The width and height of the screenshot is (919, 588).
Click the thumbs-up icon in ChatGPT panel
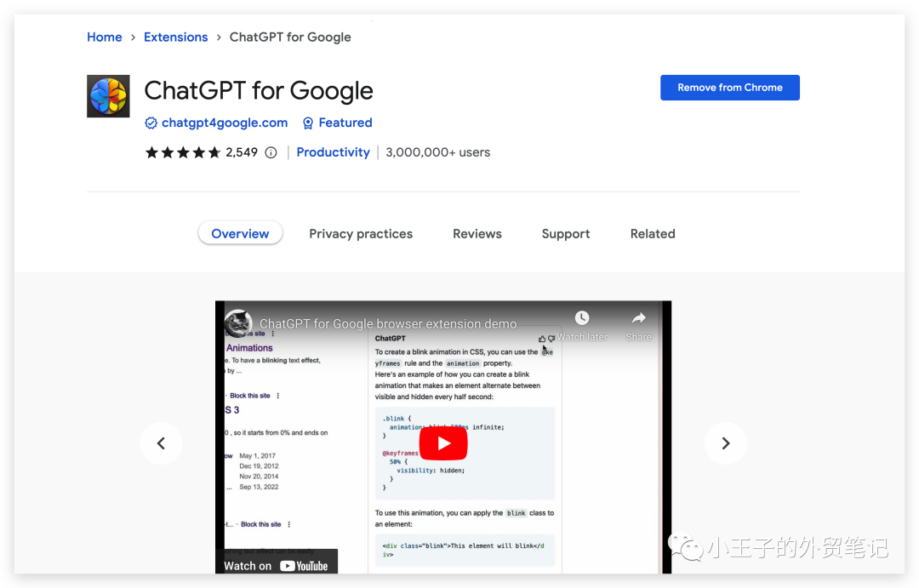[x=541, y=339]
